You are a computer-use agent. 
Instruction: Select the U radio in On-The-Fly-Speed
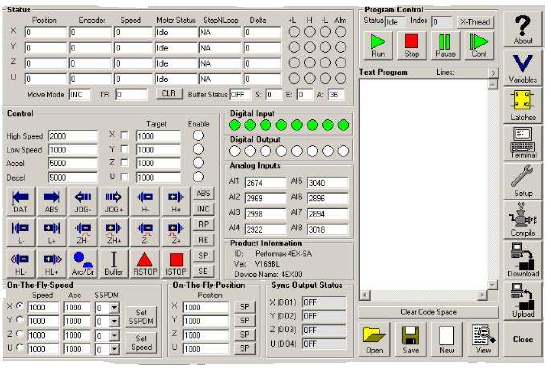click(x=20, y=347)
